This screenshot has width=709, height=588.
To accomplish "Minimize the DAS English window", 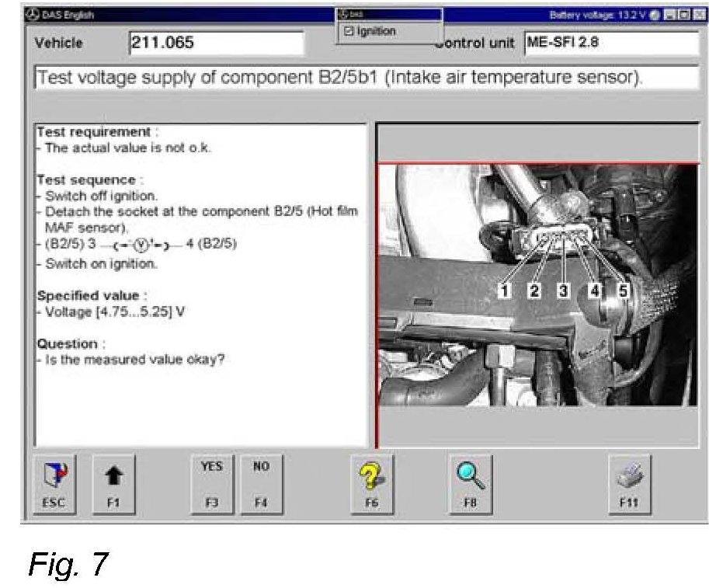I will pyautogui.click(x=669, y=15).
